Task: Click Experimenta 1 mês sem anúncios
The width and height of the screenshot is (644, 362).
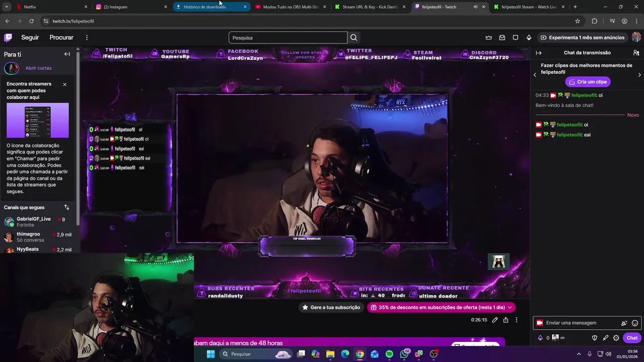Action: (x=582, y=38)
